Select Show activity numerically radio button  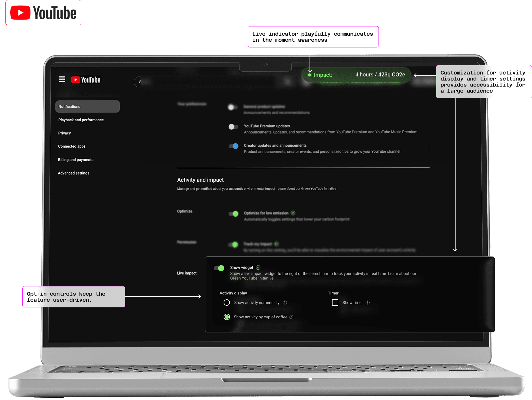(x=227, y=303)
